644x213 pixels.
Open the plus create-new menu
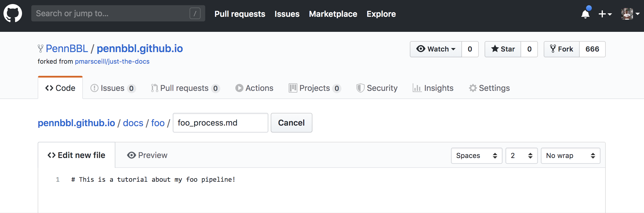pyautogui.click(x=605, y=14)
